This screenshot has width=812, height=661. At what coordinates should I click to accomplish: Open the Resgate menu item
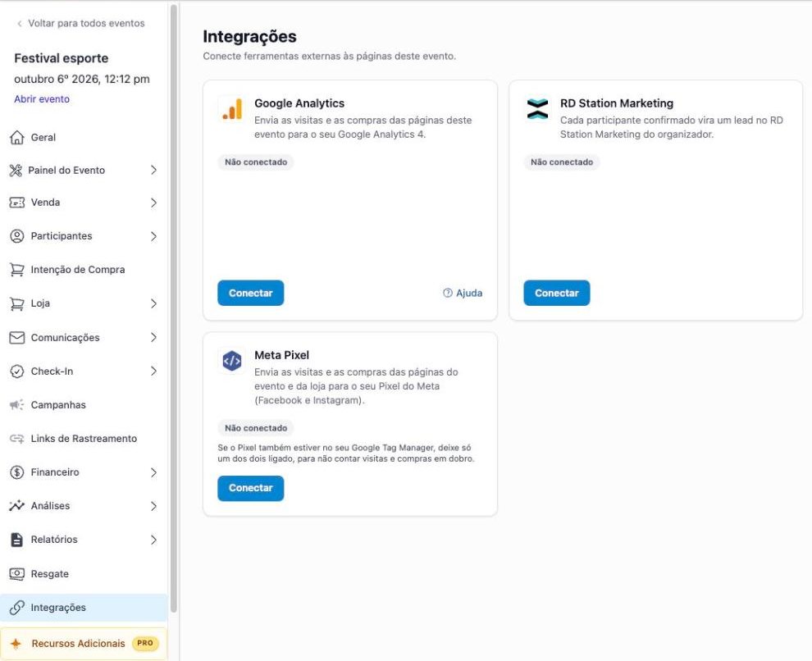click(84, 573)
